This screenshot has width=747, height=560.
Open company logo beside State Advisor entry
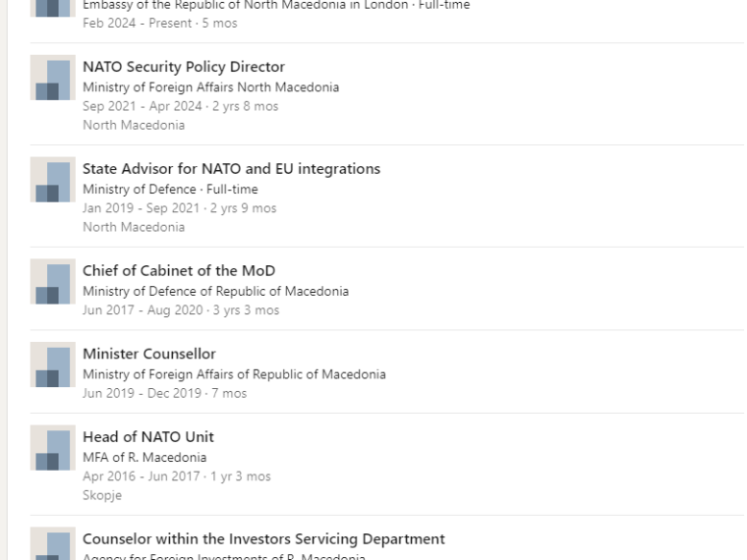coord(53,180)
